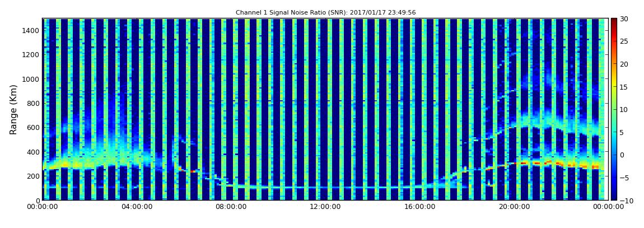644x228 pixels.
Task: Click the 1000 tick label on the range axis
Action: pyautogui.click(x=31, y=79)
